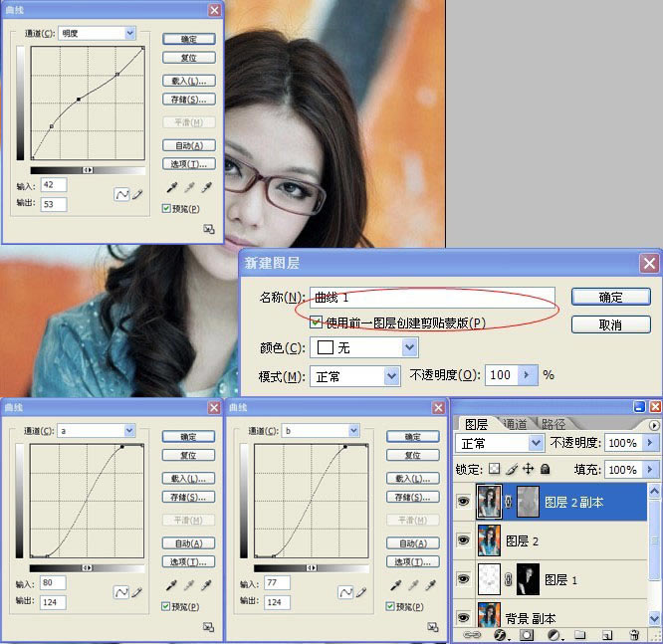Open layers panel flyout menu arrow
Viewport: 663px width, 644px height.
click(x=654, y=425)
